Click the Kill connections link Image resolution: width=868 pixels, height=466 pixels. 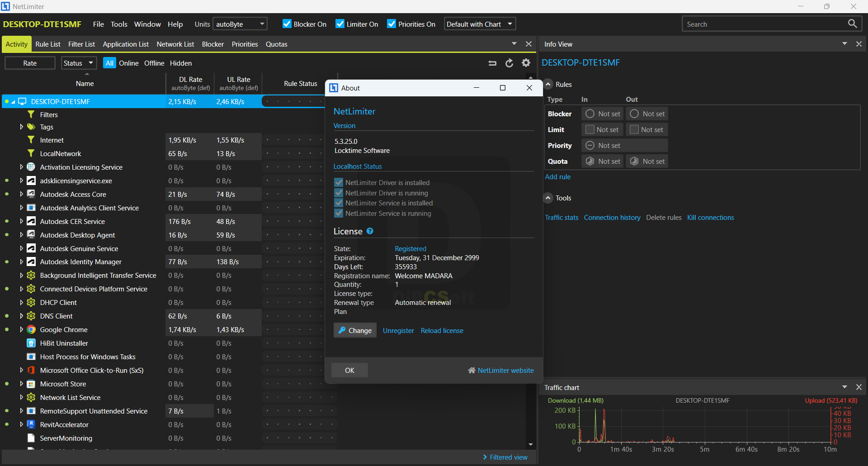711,217
